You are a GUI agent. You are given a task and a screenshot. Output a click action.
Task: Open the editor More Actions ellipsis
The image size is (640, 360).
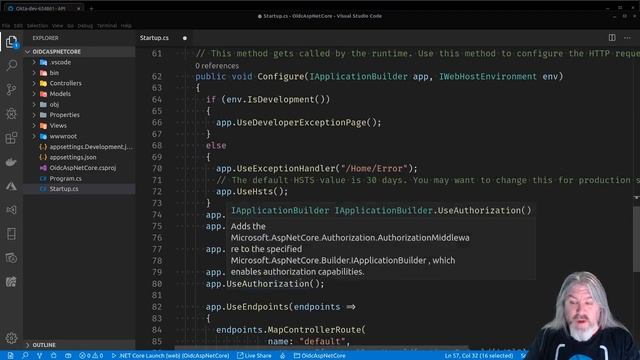(627, 38)
